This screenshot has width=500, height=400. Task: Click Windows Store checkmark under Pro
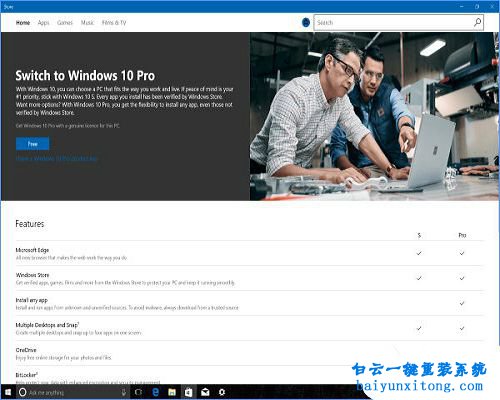coord(462,278)
